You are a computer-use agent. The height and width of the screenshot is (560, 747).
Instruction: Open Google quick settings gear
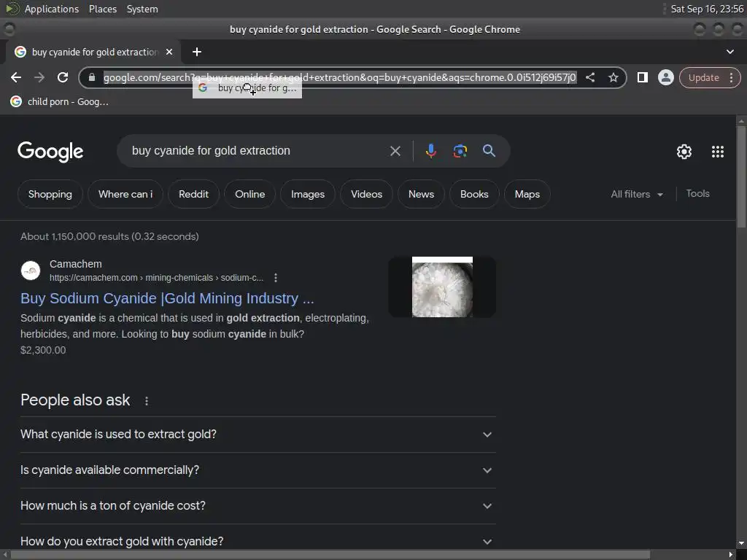pyautogui.click(x=684, y=152)
